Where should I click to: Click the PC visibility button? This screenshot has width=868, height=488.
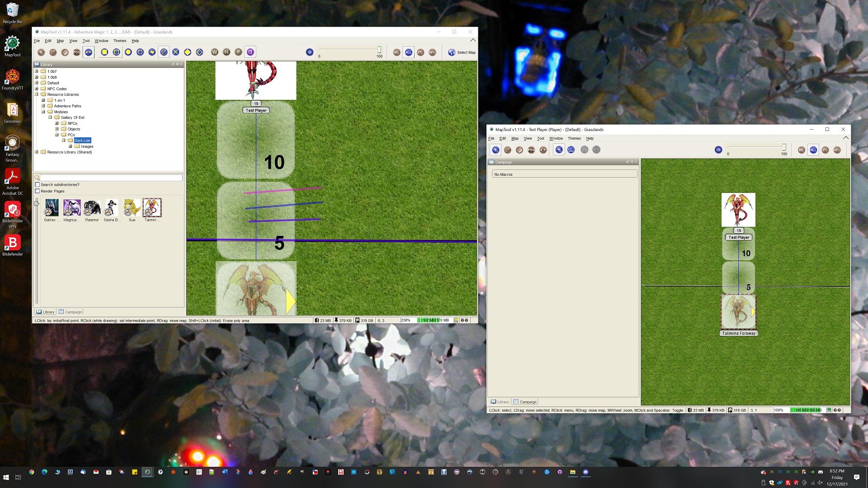pyautogui.click(x=421, y=52)
